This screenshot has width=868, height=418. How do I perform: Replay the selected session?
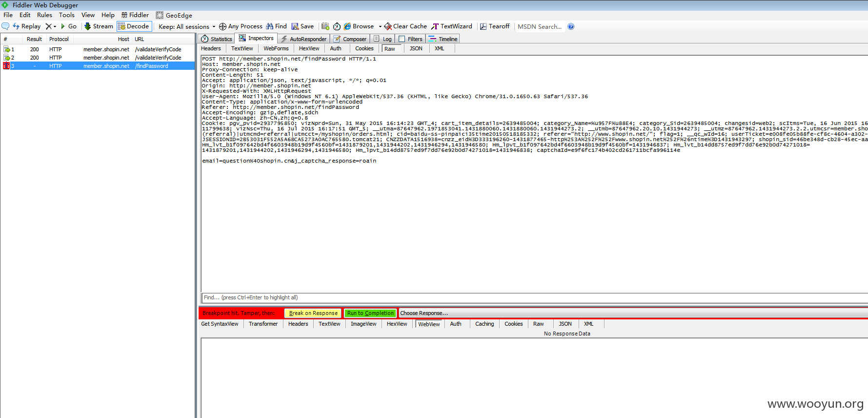pos(26,26)
